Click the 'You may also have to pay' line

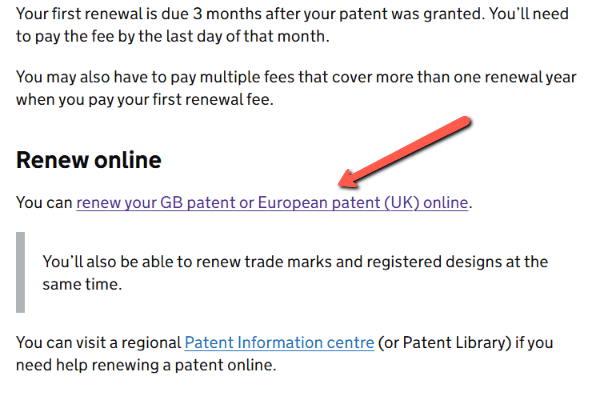tap(296, 77)
